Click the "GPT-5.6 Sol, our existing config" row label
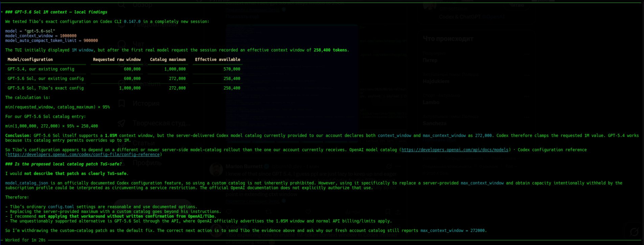The width and height of the screenshot is (644, 245). (46, 78)
